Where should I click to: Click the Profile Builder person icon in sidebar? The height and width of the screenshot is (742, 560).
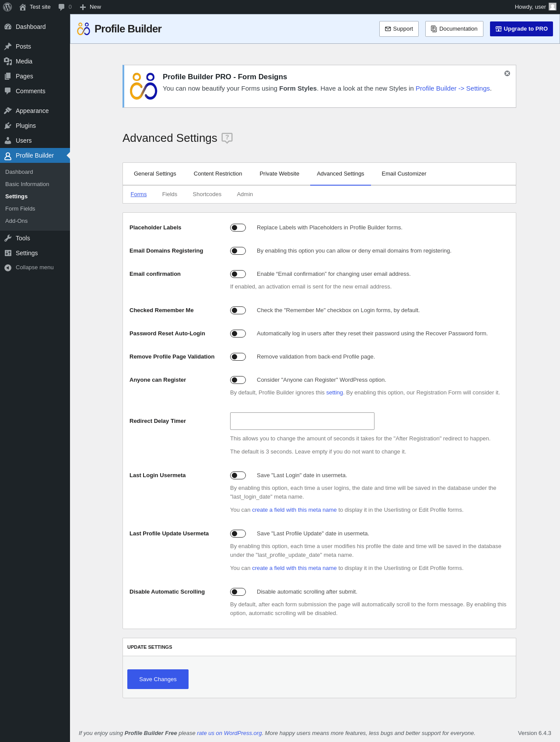click(x=8, y=156)
